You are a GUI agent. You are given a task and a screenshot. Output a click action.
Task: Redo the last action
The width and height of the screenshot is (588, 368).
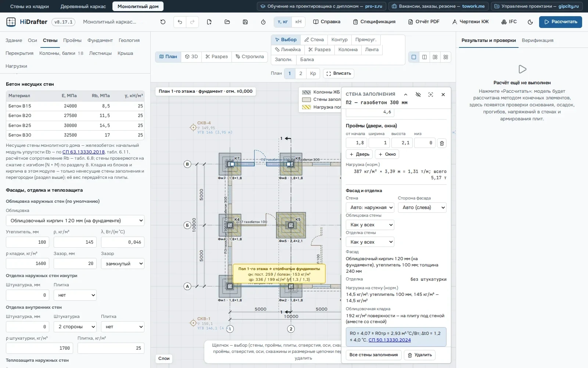point(192,22)
